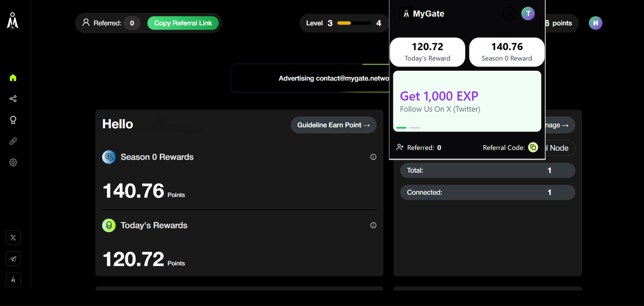The image size is (644, 306).
Task: Click the info icon next to Today's Rewards
Action: 374,225
